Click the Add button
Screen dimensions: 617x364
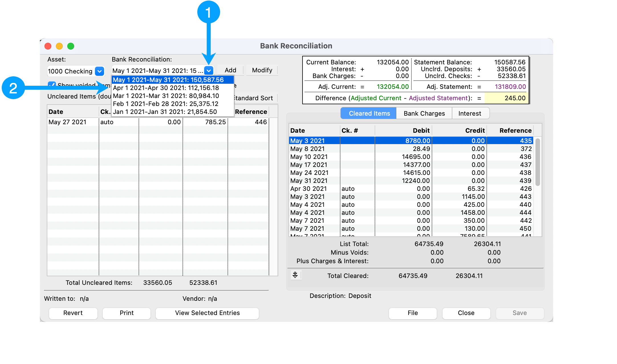pos(230,70)
